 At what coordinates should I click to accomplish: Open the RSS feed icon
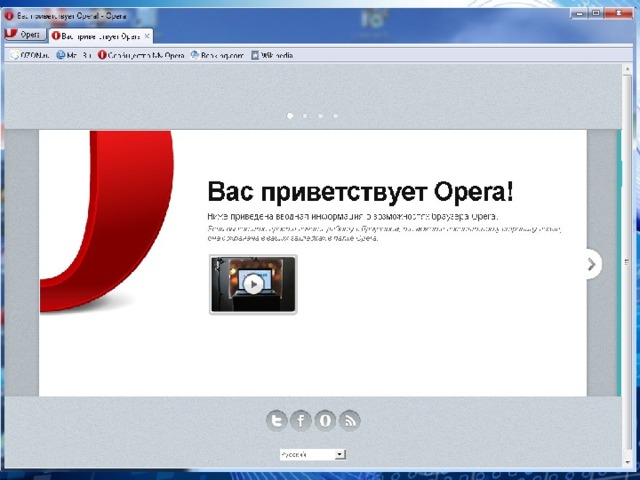point(350,420)
